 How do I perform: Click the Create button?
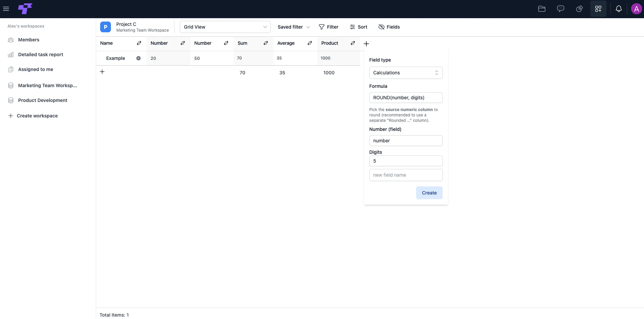(429, 193)
